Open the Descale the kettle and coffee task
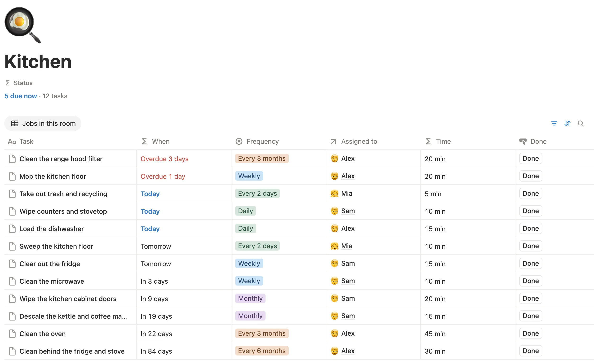594x364 pixels. 73,316
